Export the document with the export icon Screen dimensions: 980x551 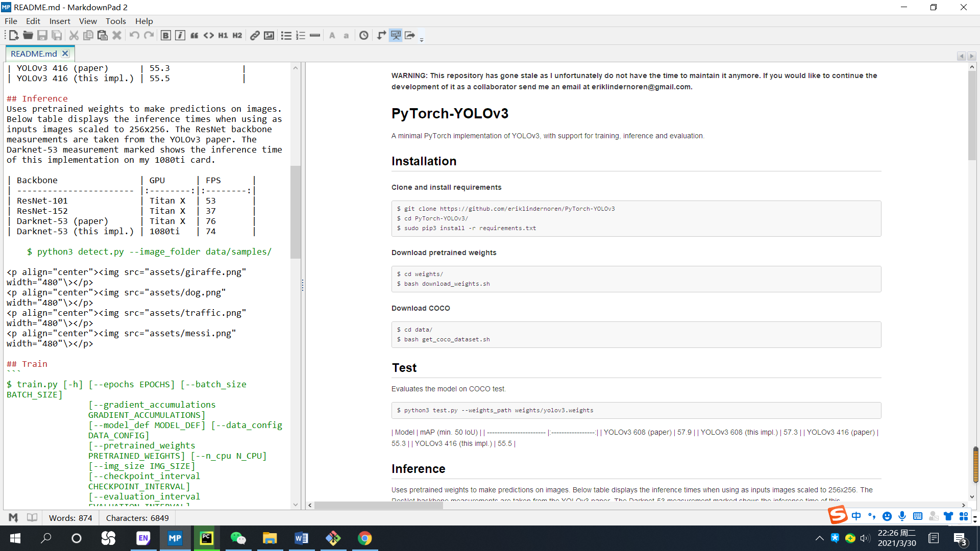[410, 35]
